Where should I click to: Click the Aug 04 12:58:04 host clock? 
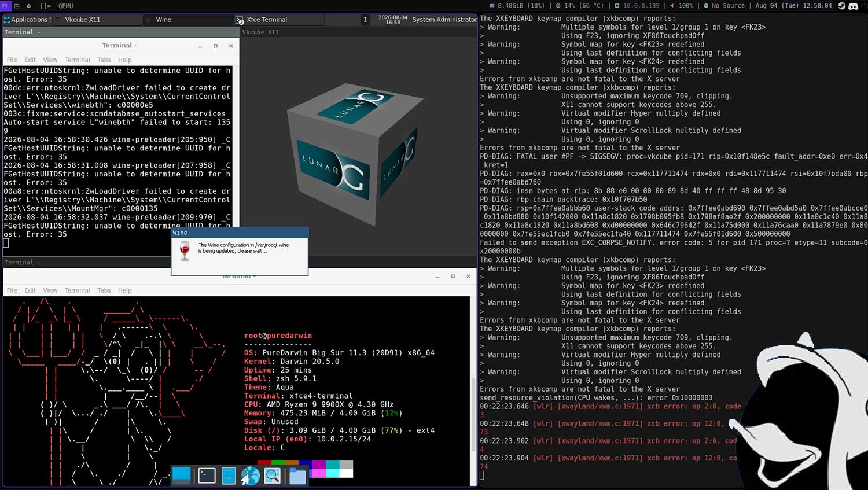(x=793, y=6)
